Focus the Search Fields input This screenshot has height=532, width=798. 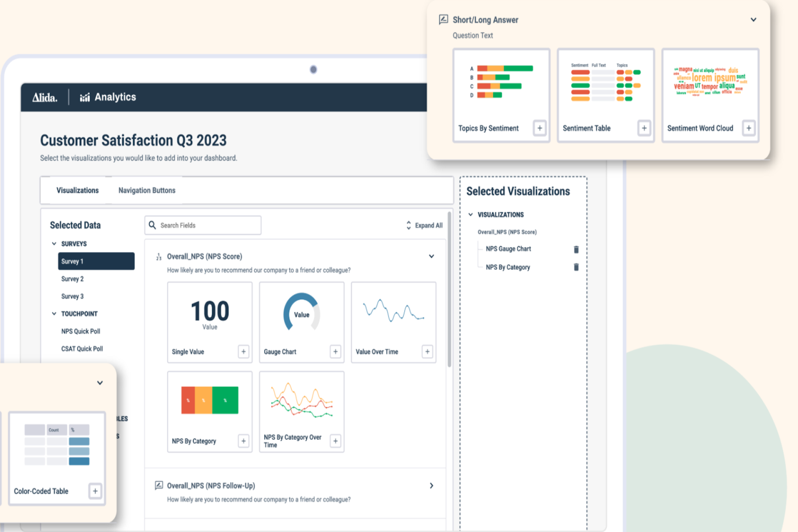pos(203,225)
